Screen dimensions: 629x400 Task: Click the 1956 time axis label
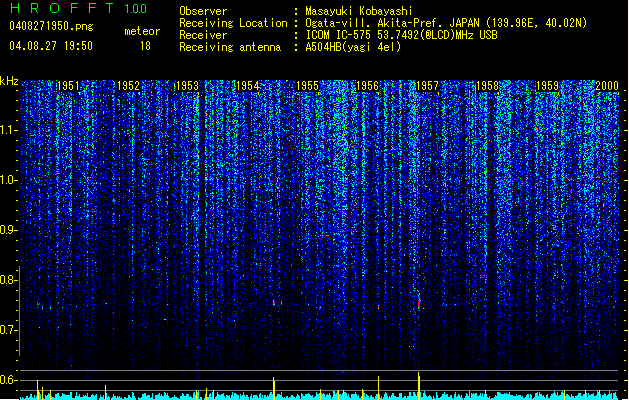(367, 85)
